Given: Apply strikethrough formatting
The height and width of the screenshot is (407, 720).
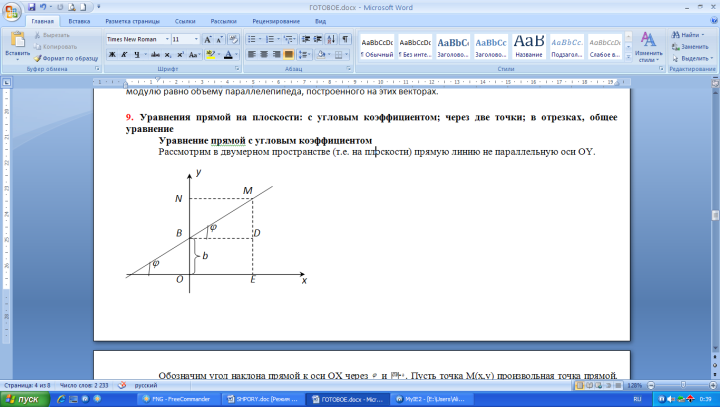Looking at the screenshot, I should tap(155, 55).
